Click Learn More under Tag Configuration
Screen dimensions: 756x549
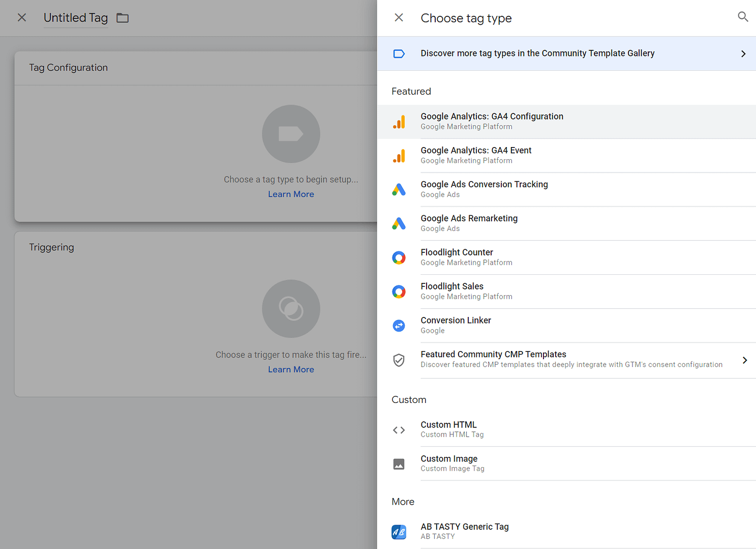tap(291, 194)
